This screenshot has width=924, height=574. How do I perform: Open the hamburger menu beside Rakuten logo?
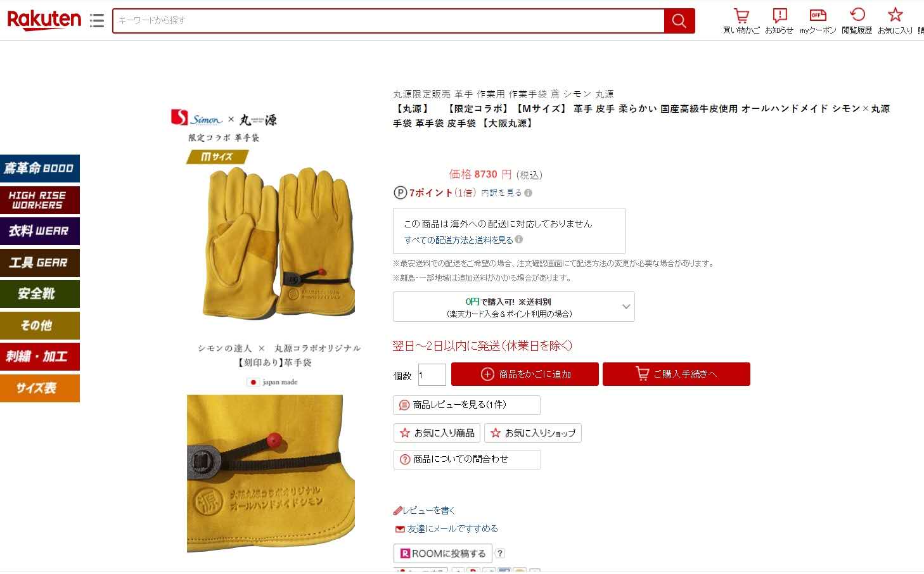tap(97, 21)
